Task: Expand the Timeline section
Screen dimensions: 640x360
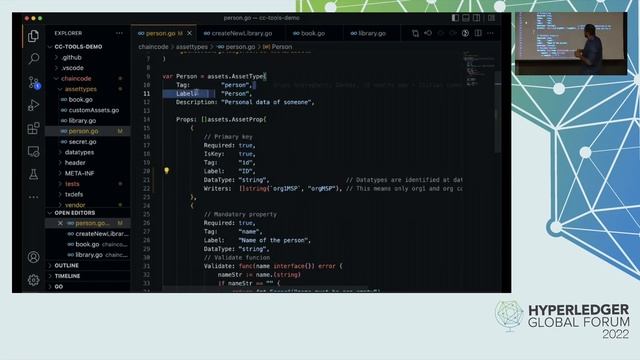Action: tap(67, 276)
